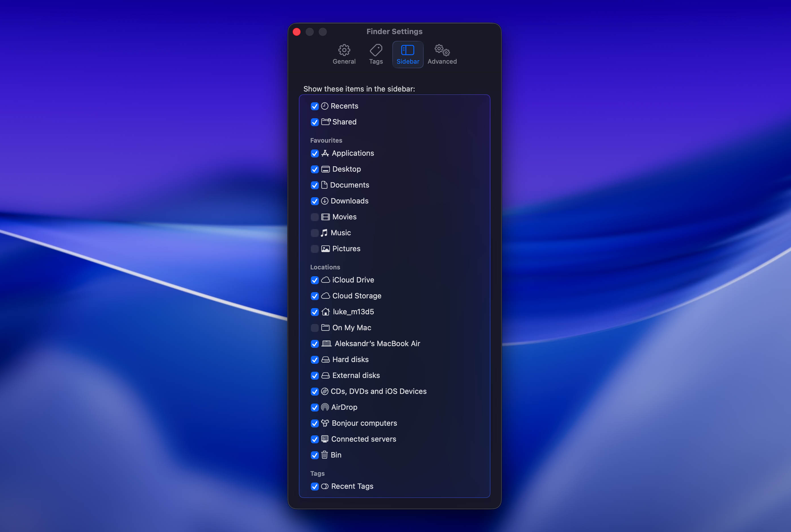Click the Favourites section heading

tap(326, 140)
